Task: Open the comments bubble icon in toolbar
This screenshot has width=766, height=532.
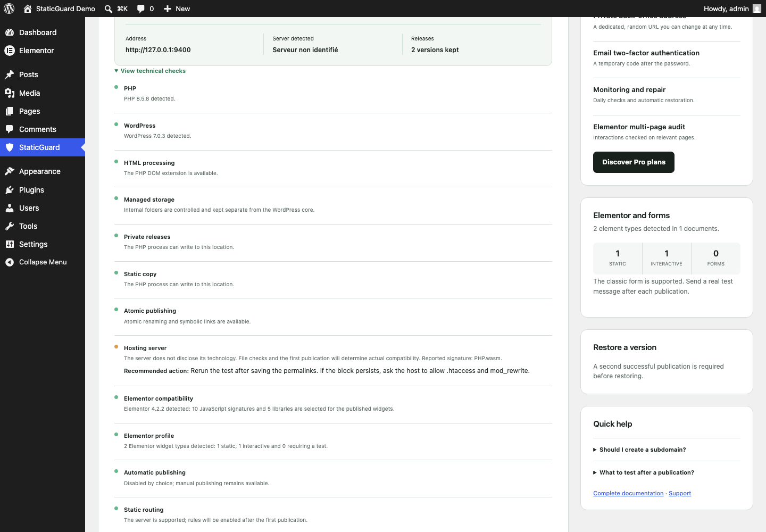Action: (x=141, y=9)
